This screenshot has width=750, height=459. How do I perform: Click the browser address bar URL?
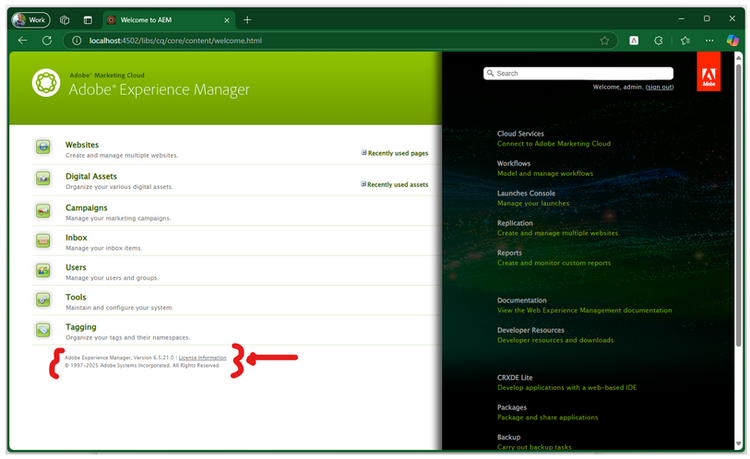(x=176, y=41)
